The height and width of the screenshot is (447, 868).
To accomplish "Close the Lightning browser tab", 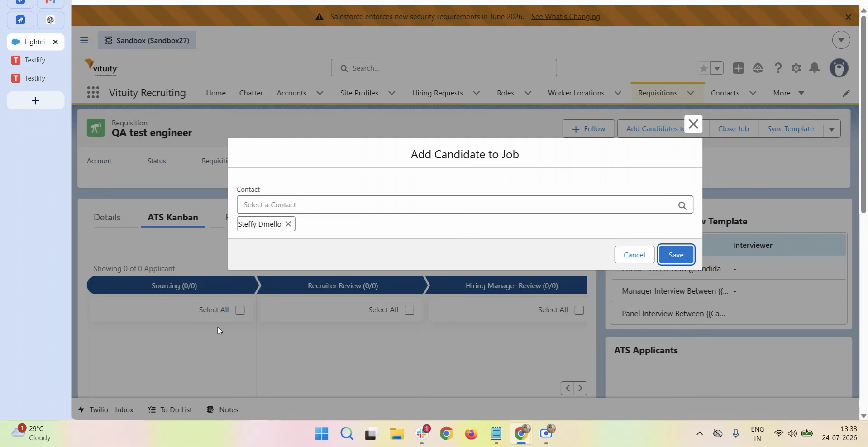I will click(x=55, y=42).
